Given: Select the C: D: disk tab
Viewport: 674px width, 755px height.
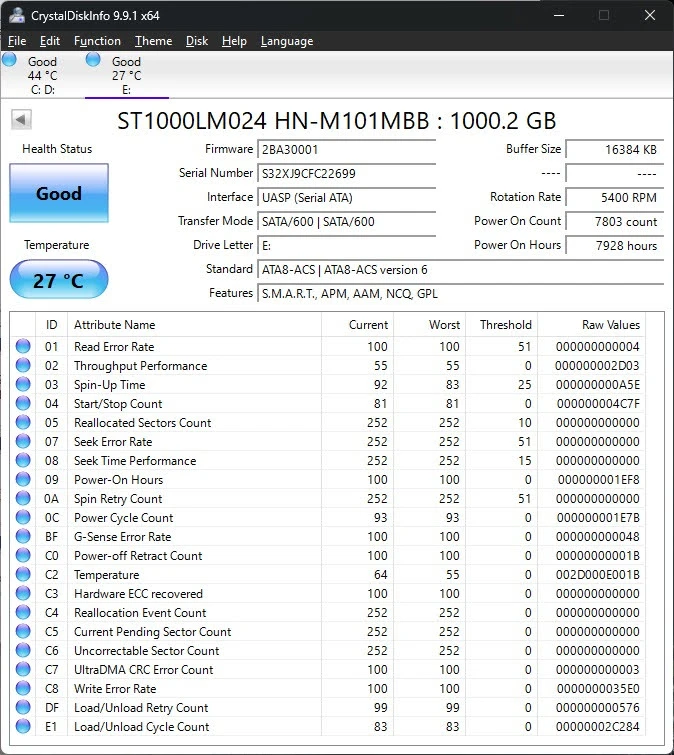Looking at the screenshot, I should [42, 75].
